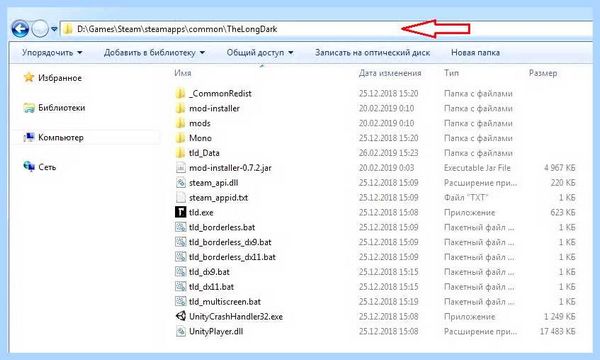
Task: Click Записать на оптический диск
Action: pyautogui.click(x=372, y=52)
